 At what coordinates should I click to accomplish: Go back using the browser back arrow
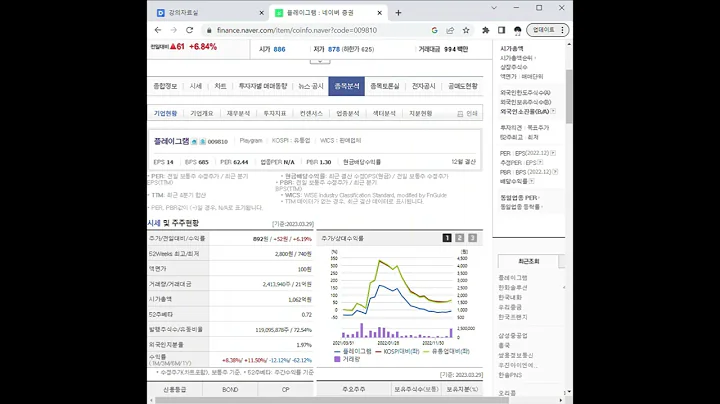tap(158, 30)
